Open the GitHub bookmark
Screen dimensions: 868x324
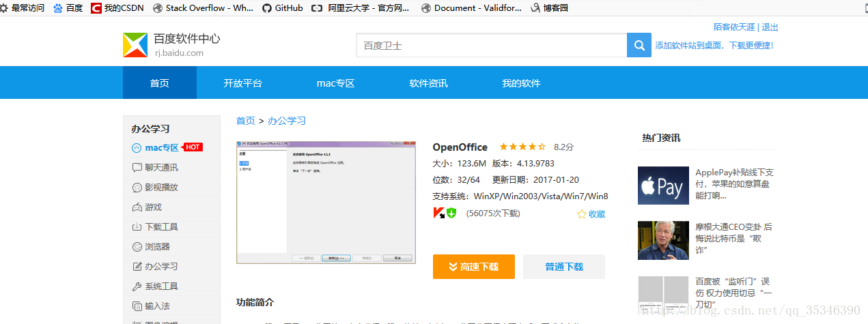point(282,8)
